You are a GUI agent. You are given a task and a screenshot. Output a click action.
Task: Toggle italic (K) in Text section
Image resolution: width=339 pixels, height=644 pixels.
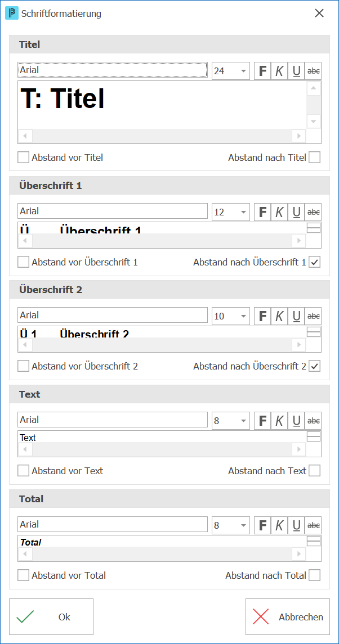point(279,421)
